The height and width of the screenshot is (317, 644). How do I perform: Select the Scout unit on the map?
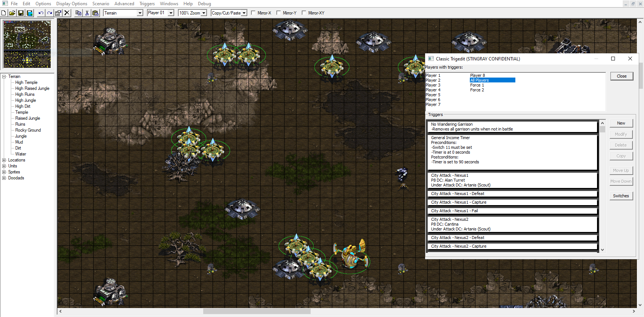point(351,254)
